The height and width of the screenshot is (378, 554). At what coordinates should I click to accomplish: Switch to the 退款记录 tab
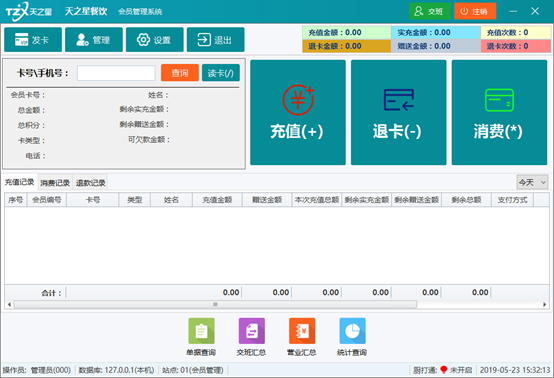90,183
